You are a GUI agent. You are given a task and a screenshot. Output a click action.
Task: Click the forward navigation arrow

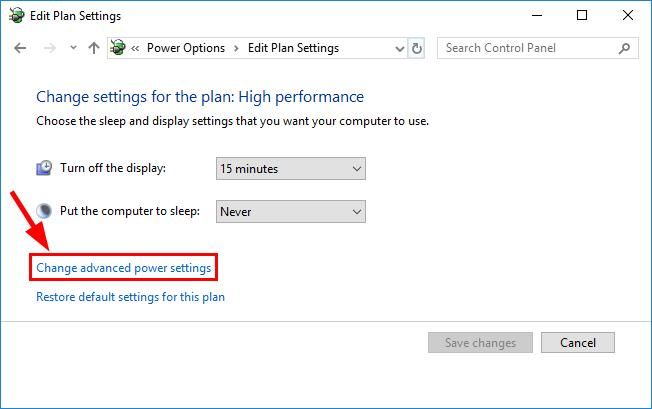point(47,48)
